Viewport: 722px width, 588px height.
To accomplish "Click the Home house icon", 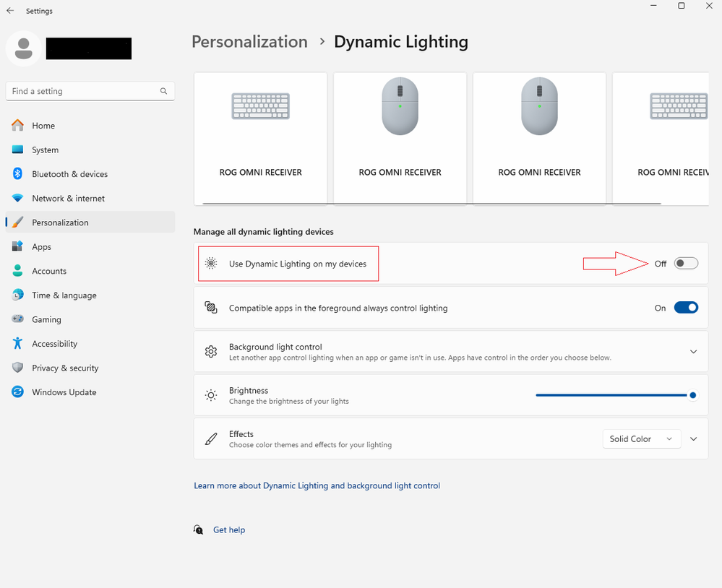I will [x=17, y=125].
